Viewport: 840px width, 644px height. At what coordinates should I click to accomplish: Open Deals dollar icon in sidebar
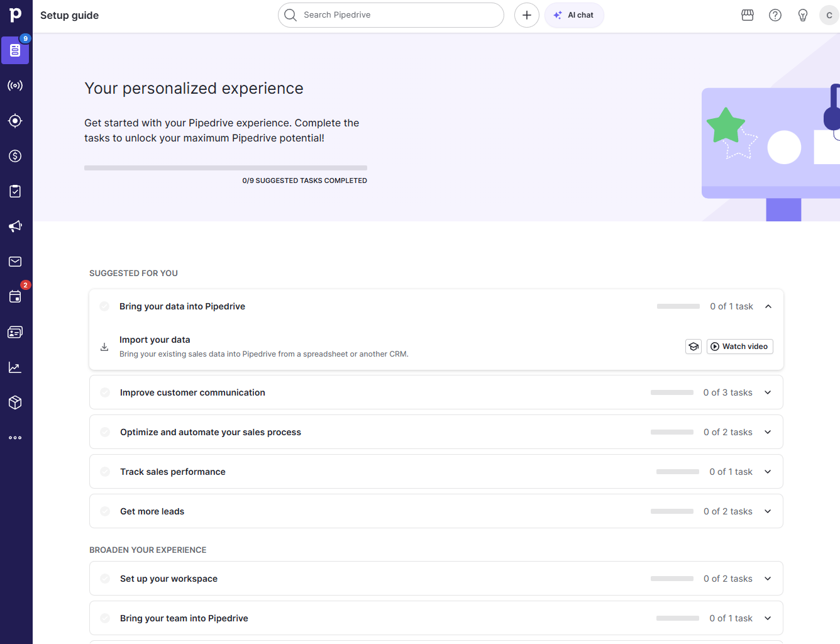click(15, 156)
